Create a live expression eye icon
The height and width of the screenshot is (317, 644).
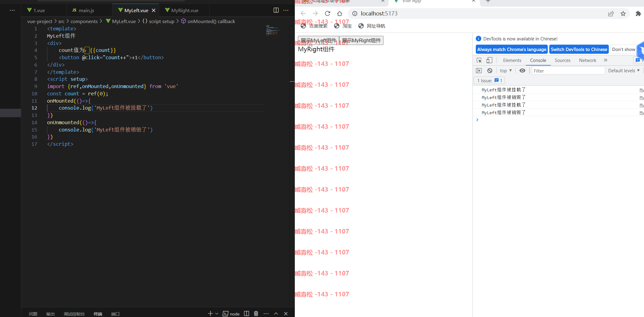point(522,70)
